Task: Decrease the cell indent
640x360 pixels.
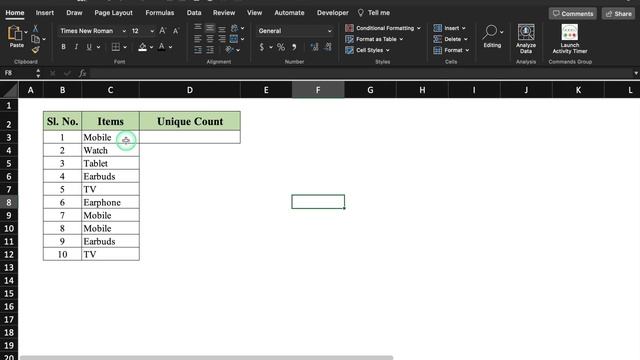Action: click(x=198, y=50)
